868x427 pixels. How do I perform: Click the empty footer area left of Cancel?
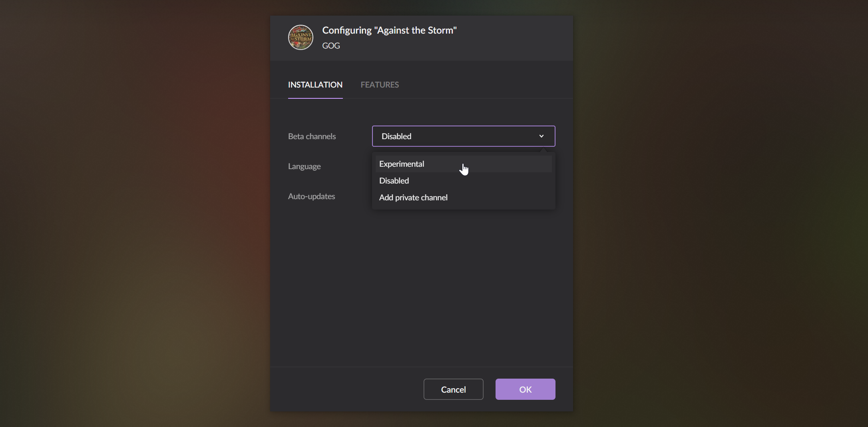[344, 389]
